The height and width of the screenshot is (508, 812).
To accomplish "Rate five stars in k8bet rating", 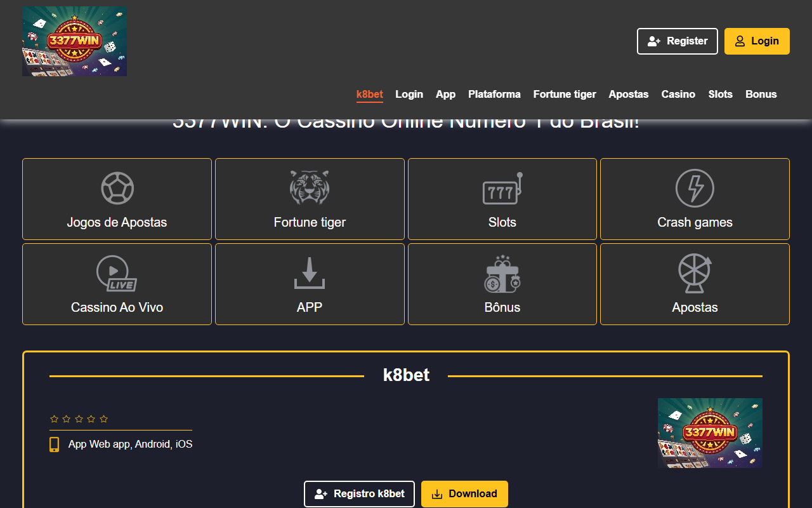I will tap(104, 419).
